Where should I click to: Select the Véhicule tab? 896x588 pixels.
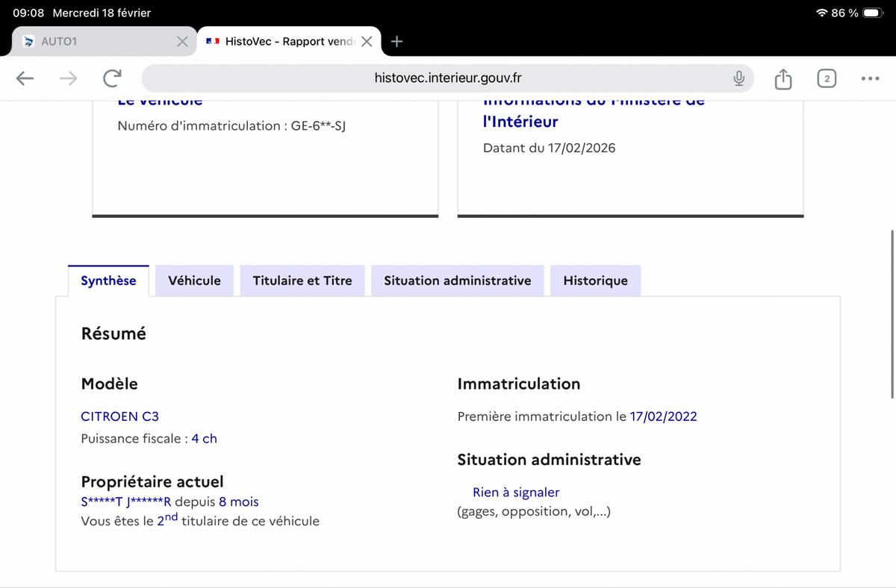tap(194, 281)
